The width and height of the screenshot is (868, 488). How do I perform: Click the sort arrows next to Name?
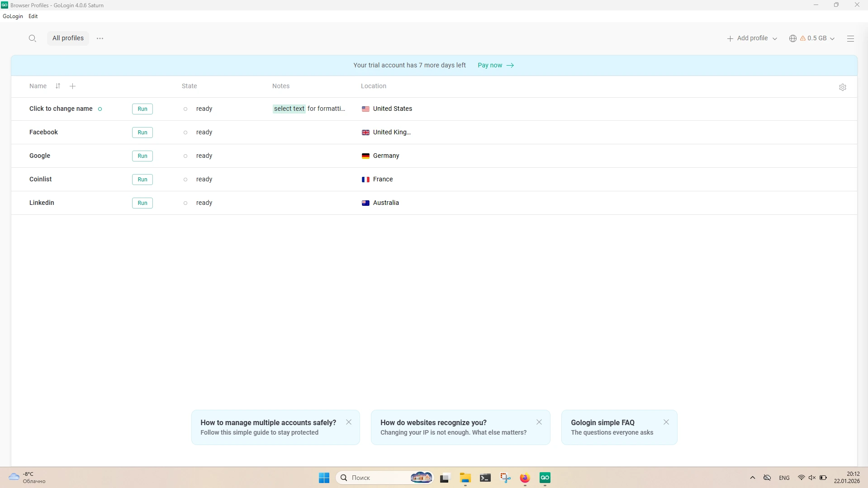click(58, 86)
